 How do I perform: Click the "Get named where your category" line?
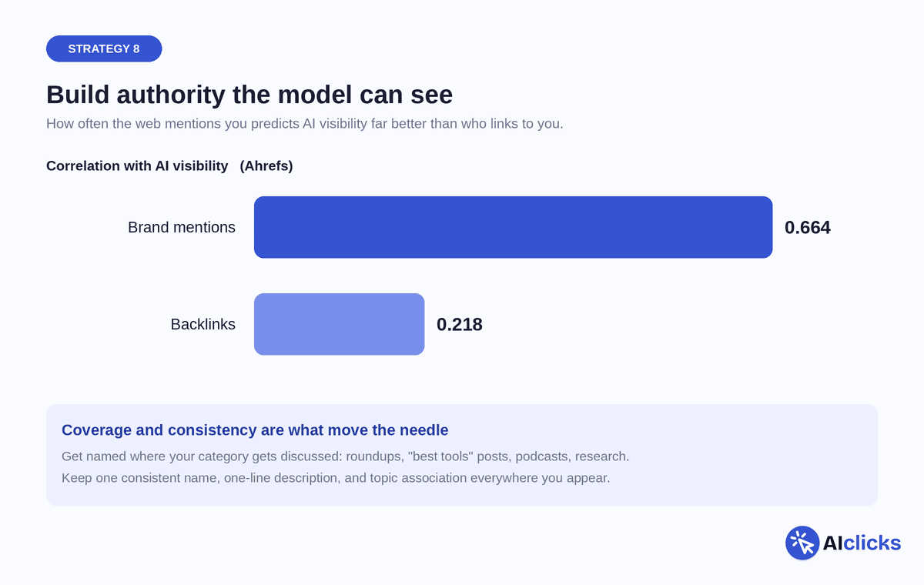pos(346,456)
